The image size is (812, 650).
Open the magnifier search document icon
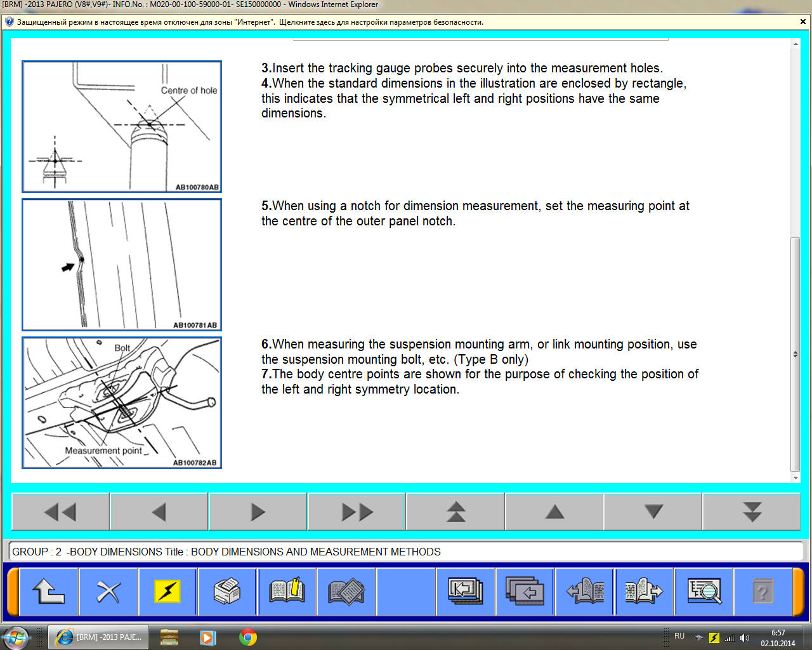704,592
